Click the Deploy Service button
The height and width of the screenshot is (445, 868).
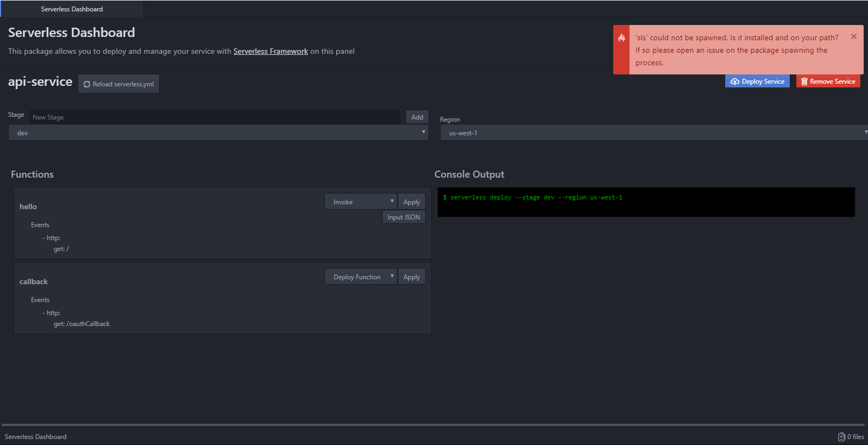coord(757,82)
